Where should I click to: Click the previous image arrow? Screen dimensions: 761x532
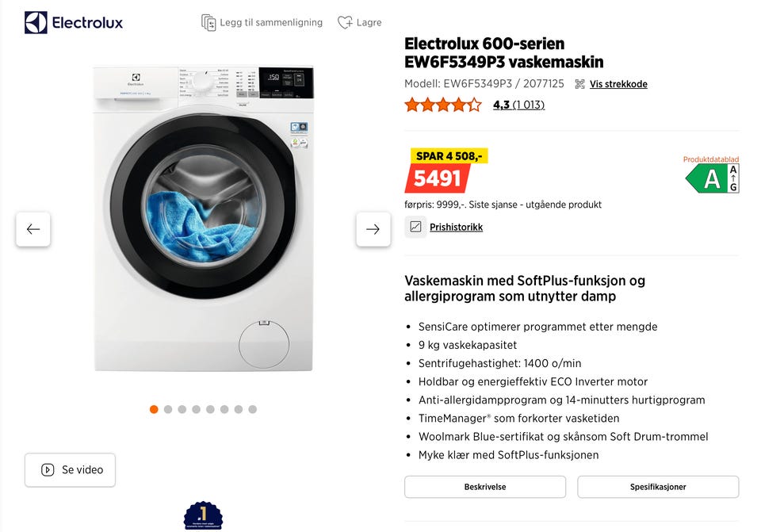[33, 229]
